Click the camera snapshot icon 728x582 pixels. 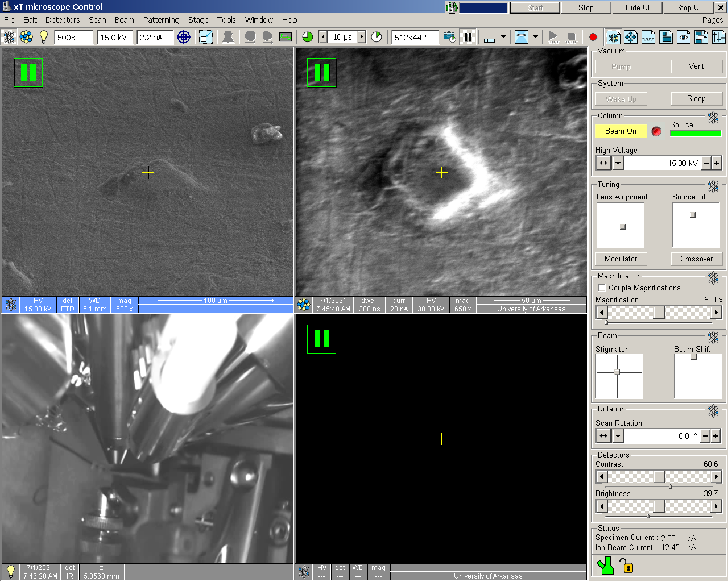[x=449, y=38]
